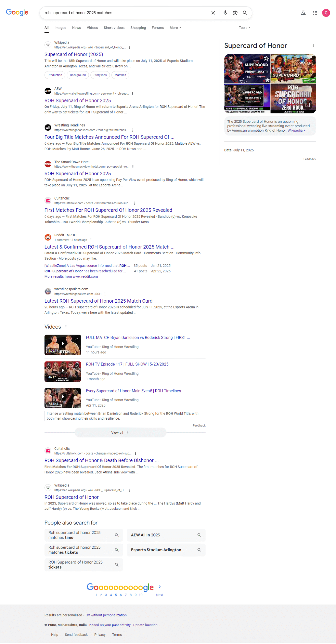The width and height of the screenshot is (336, 644).
Task: Switch to the Images tab
Action: pos(60,28)
